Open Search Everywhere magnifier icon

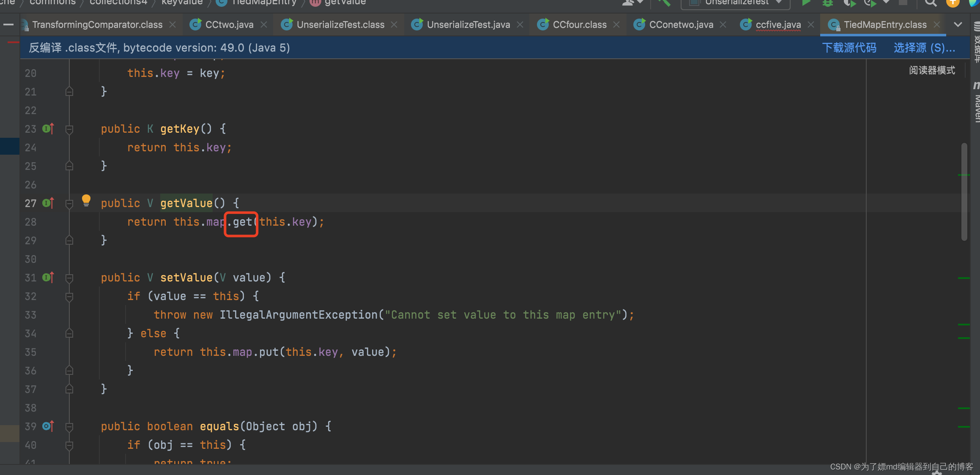click(930, 3)
